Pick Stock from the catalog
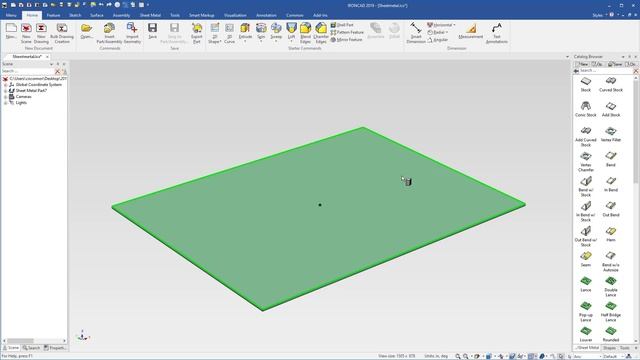Screen dimensions: 640x360 click(586, 84)
